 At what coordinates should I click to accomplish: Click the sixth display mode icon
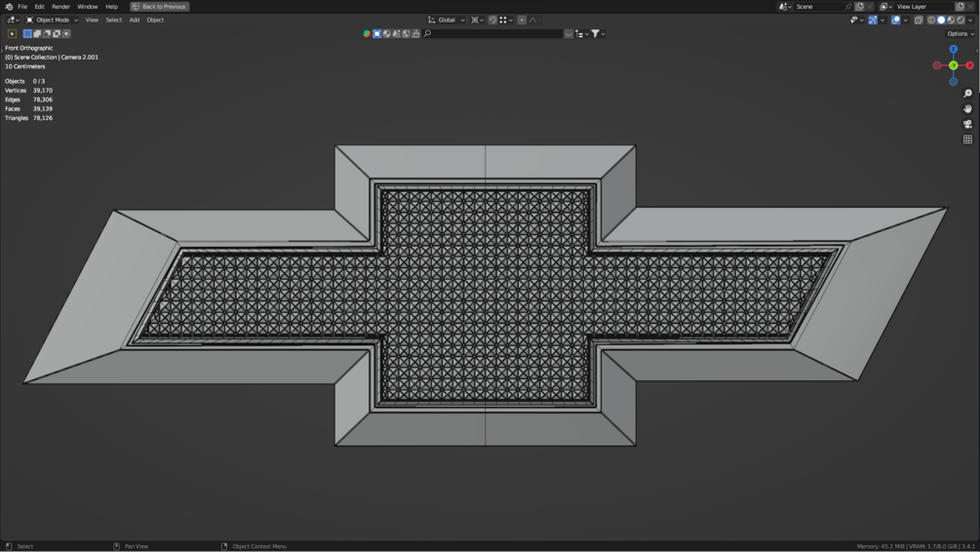(x=415, y=34)
